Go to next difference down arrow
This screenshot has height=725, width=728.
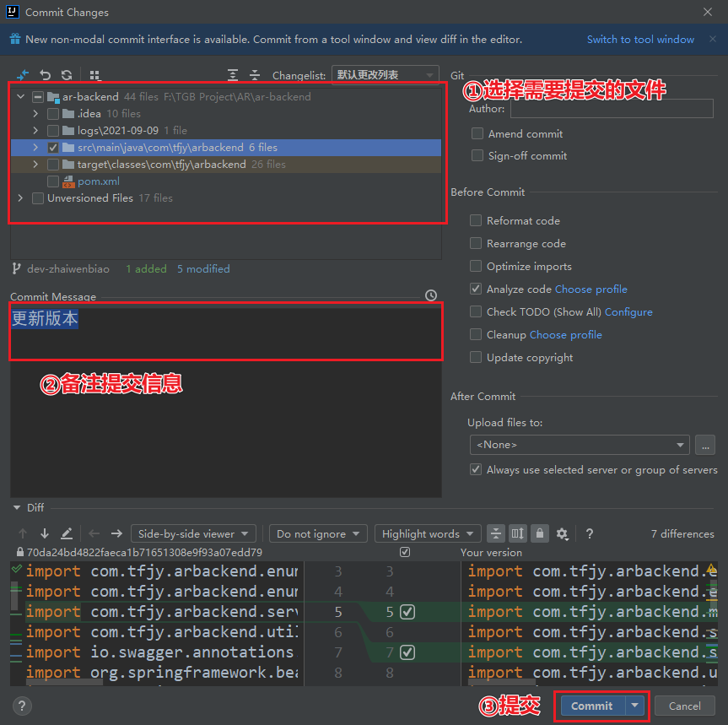click(45, 533)
